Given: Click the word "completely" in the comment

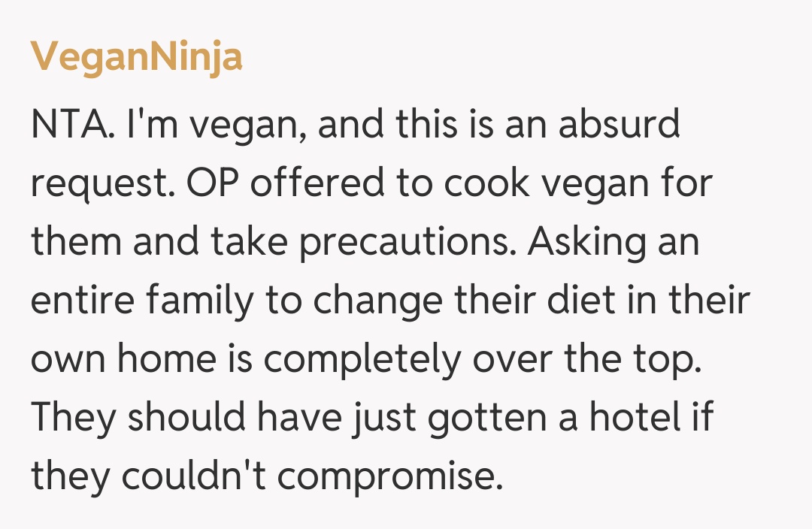Looking at the screenshot, I should [x=361, y=361].
